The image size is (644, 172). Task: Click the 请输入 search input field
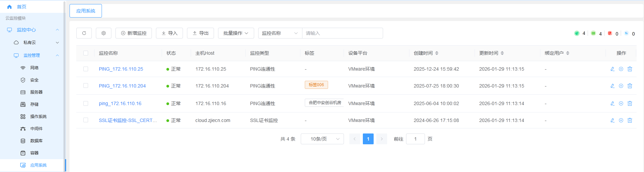343,33
